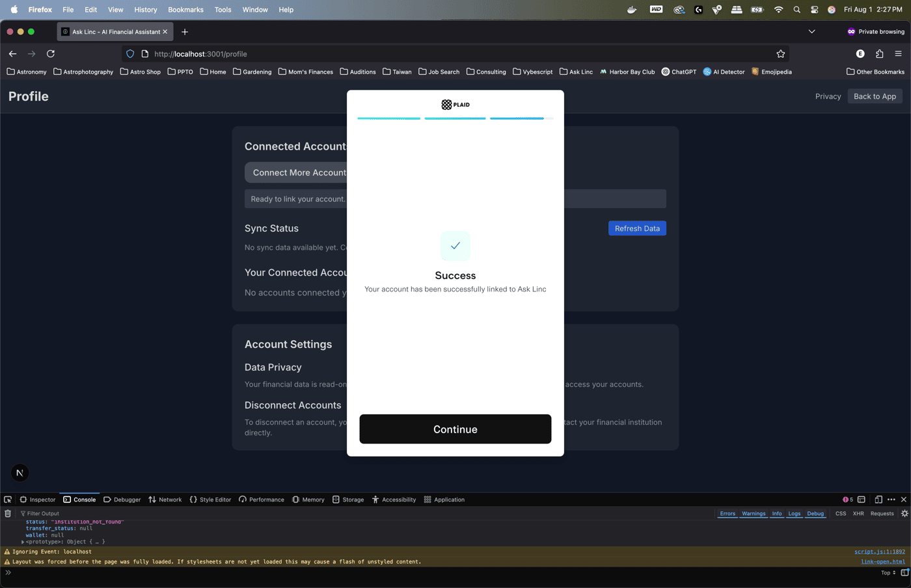Viewport: 911px width, 588px height.
Task: Close the Ask Linc tab
Action: click(165, 32)
